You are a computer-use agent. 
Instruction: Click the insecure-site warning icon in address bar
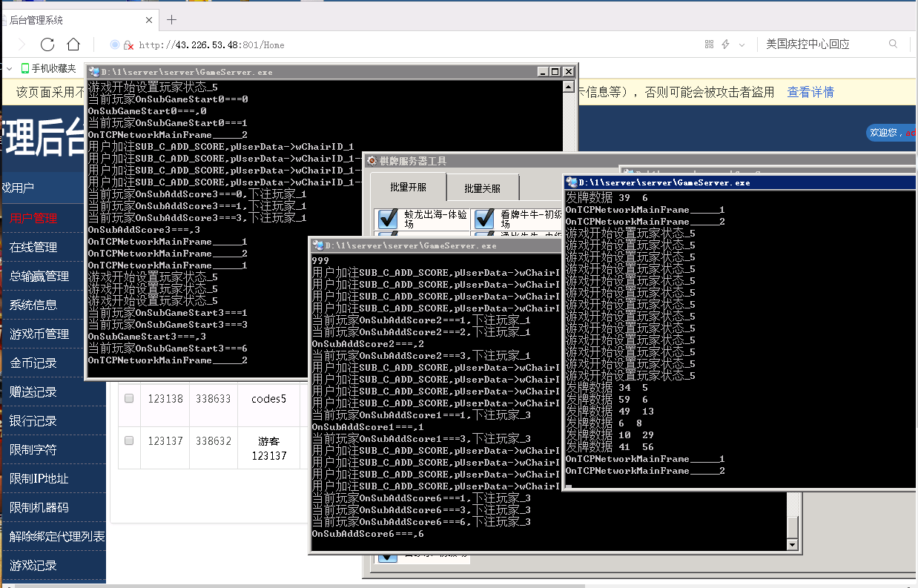point(128,44)
